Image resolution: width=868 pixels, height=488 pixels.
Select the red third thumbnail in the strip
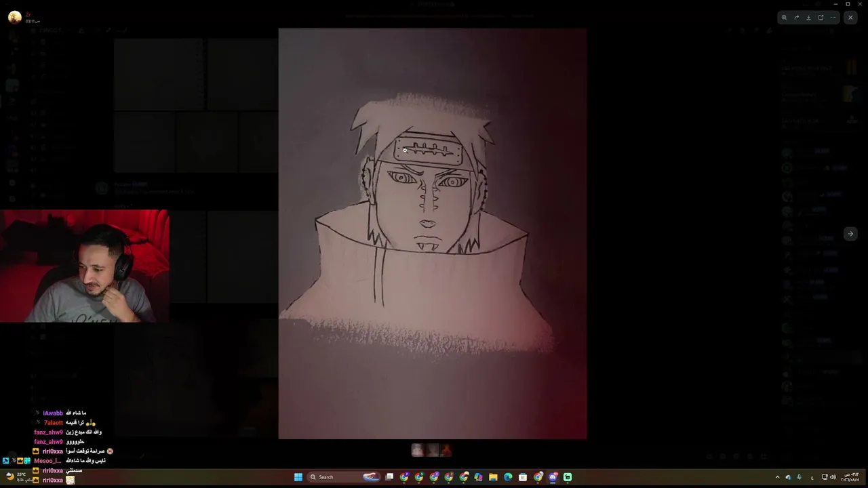[x=446, y=450]
